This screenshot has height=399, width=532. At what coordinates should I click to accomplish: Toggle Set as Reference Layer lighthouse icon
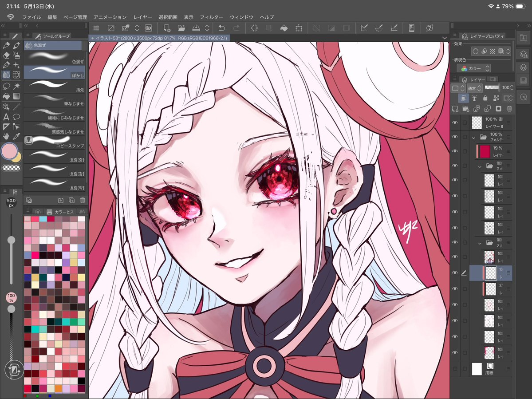pos(474,98)
